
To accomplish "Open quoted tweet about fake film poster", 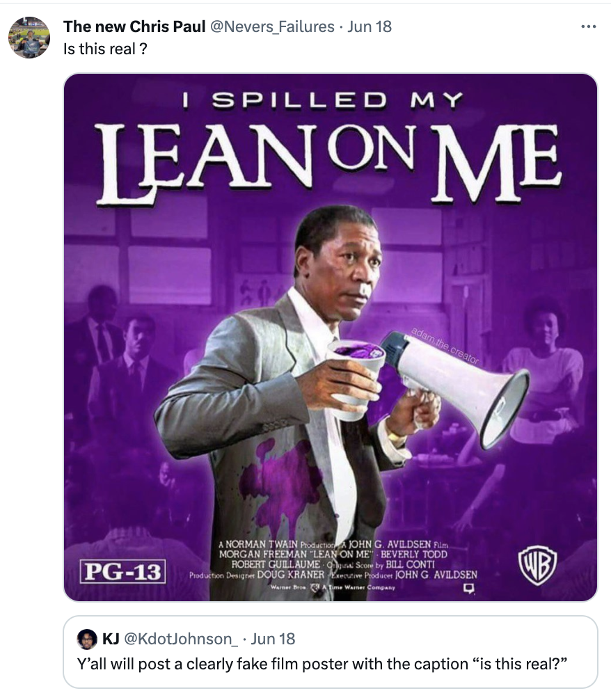I will pyautogui.click(x=330, y=652).
